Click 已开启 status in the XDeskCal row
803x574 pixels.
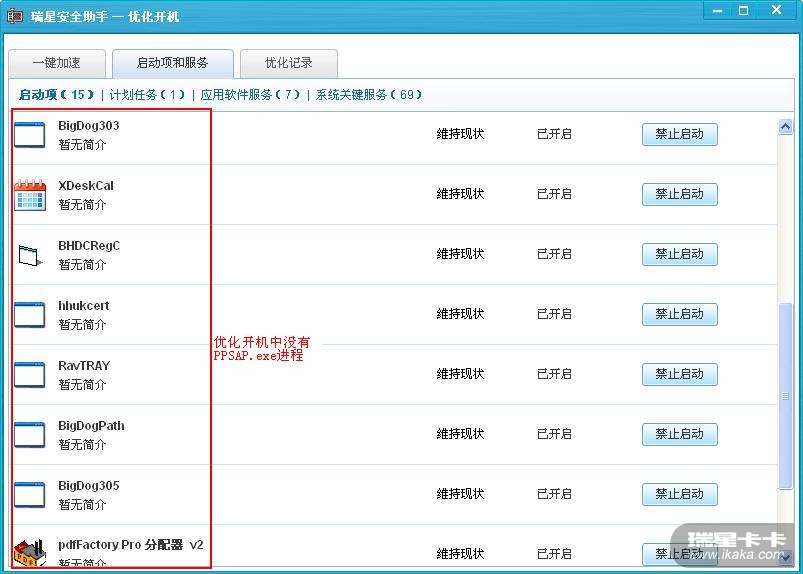click(554, 194)
